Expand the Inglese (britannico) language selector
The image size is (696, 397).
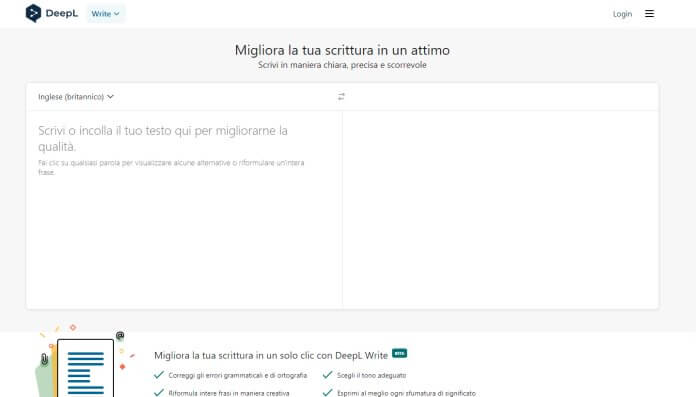pos(76,97)
